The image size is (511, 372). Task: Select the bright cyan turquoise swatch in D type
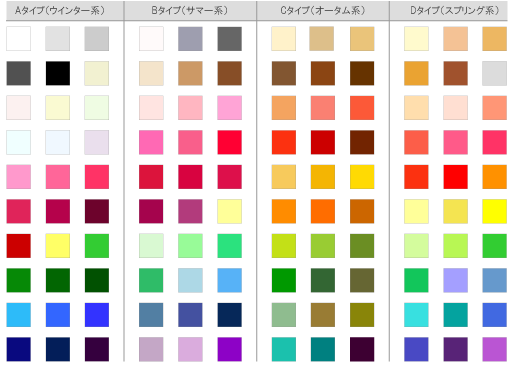coord(416,315)
